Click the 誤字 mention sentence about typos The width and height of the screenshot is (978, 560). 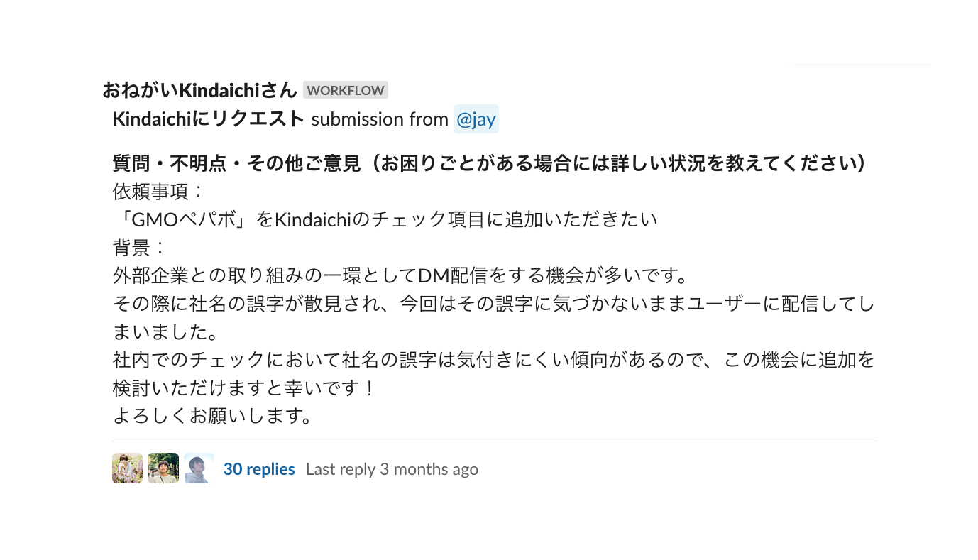pyautogui.click(x=493, y=304)
